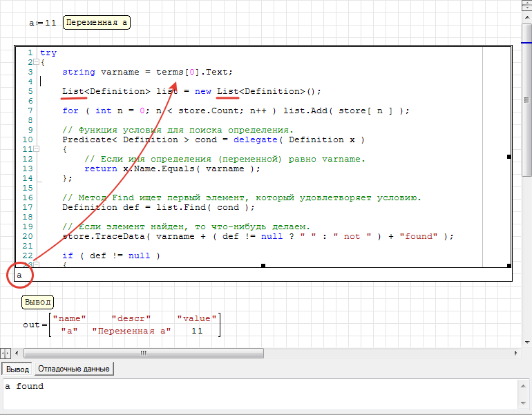
Task: Click the yellow 'Вывод' label on the worksheet
Action: [37, 302]
